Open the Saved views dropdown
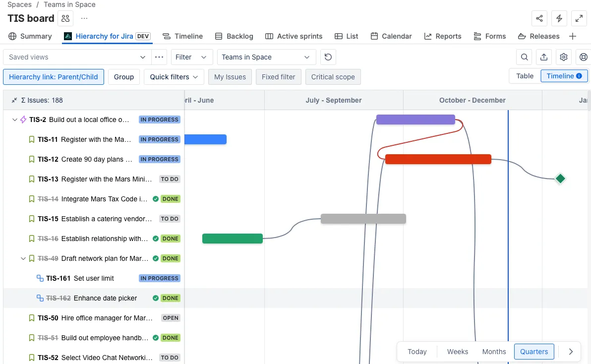Viewport: 591px width, 364px height. point(77,57)
